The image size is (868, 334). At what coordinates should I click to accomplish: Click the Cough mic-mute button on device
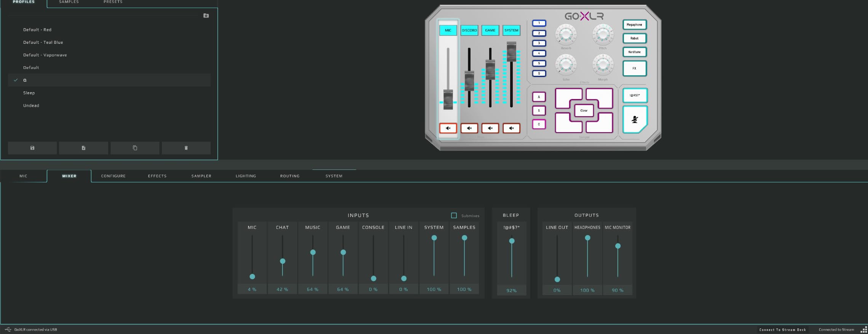(635, 120)
